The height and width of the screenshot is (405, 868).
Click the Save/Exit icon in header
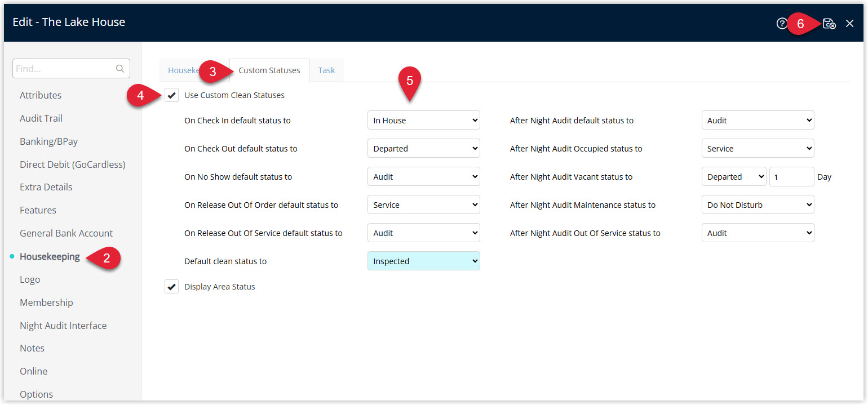[829, 23]
